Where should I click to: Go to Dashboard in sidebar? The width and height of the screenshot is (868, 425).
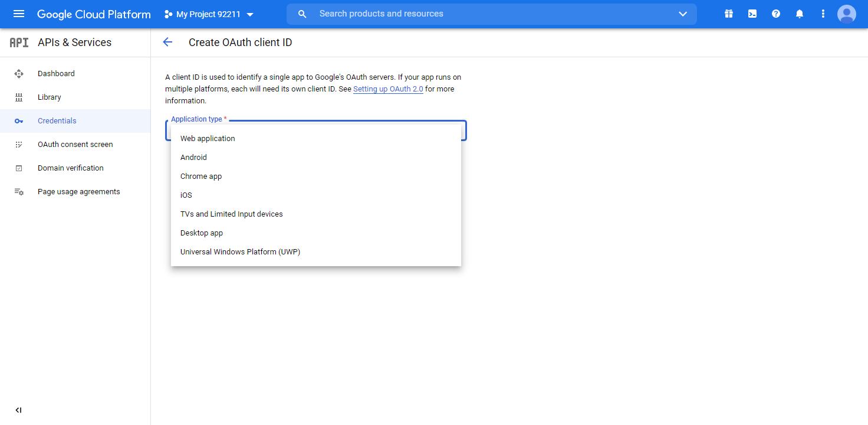[75, 74]
